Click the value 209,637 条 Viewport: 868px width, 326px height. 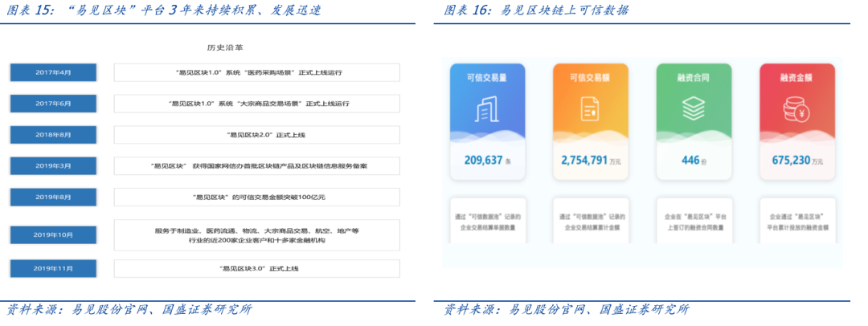[487, 161]
